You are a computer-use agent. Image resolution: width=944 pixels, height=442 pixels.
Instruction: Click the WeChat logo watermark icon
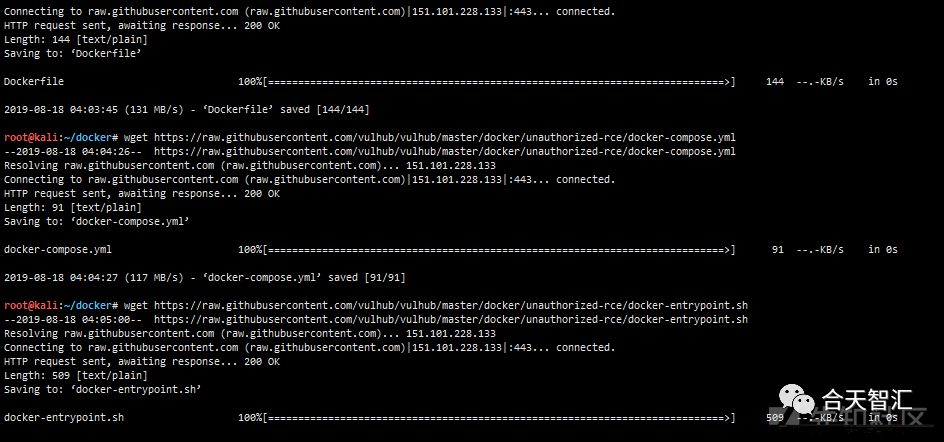click(x=798, y=399)
